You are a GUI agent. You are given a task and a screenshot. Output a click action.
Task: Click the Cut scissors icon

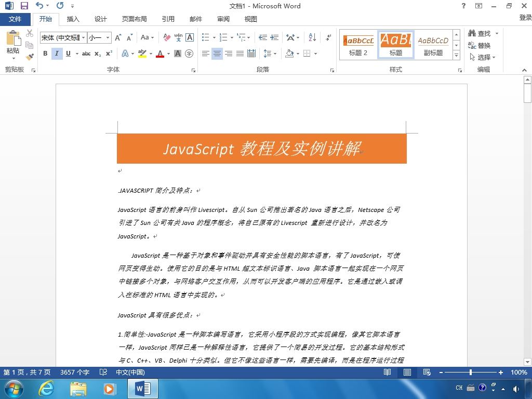coord(30,33)
